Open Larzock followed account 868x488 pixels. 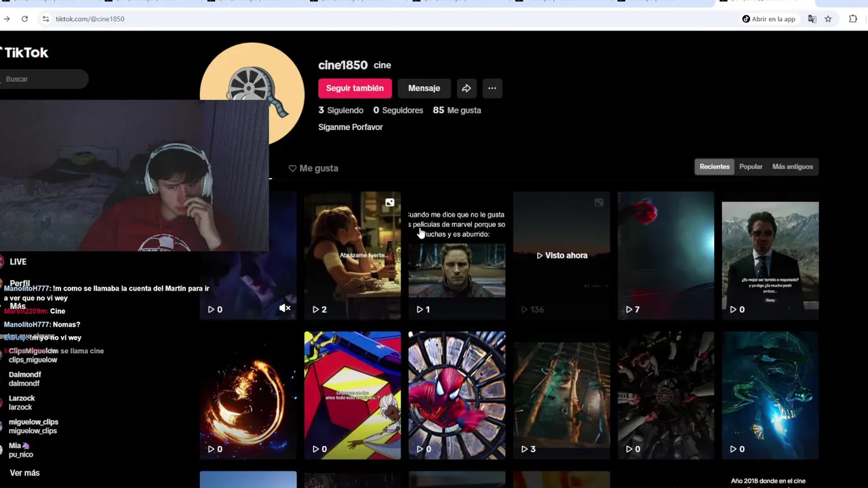click(x=22, y=403)
